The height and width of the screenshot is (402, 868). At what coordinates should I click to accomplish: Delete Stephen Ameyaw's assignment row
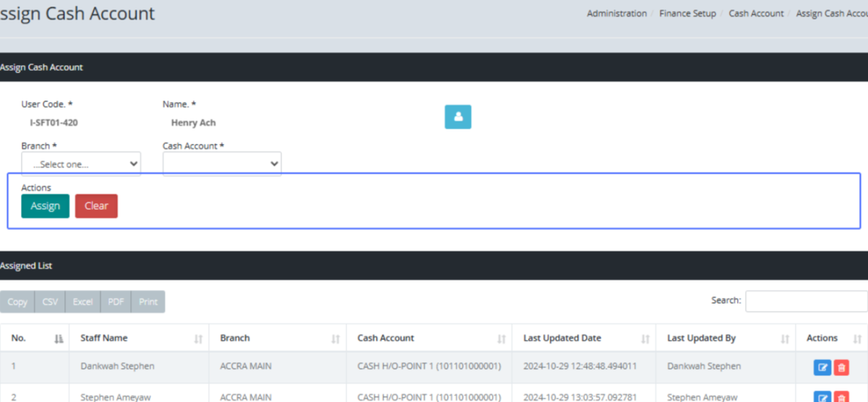click(x=841, y=396)
